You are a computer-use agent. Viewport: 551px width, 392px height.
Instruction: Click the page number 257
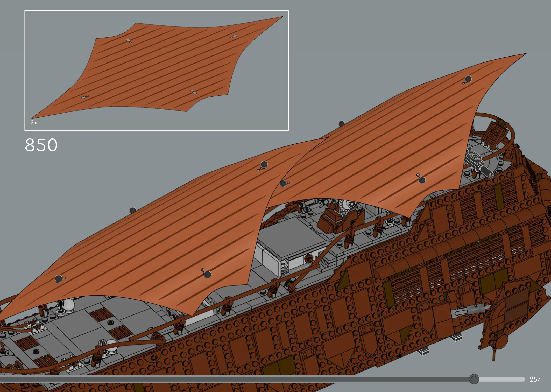[x=535, y=379]
